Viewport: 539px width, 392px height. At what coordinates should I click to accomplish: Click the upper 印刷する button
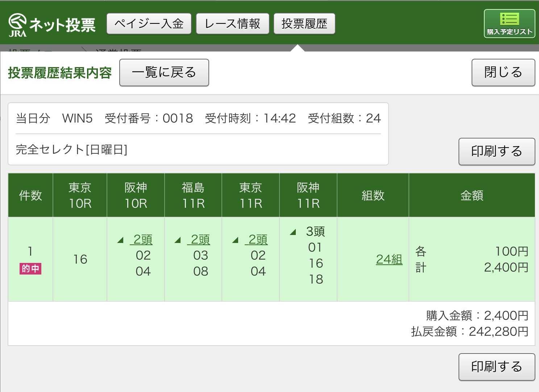click(x=497, y=151)
